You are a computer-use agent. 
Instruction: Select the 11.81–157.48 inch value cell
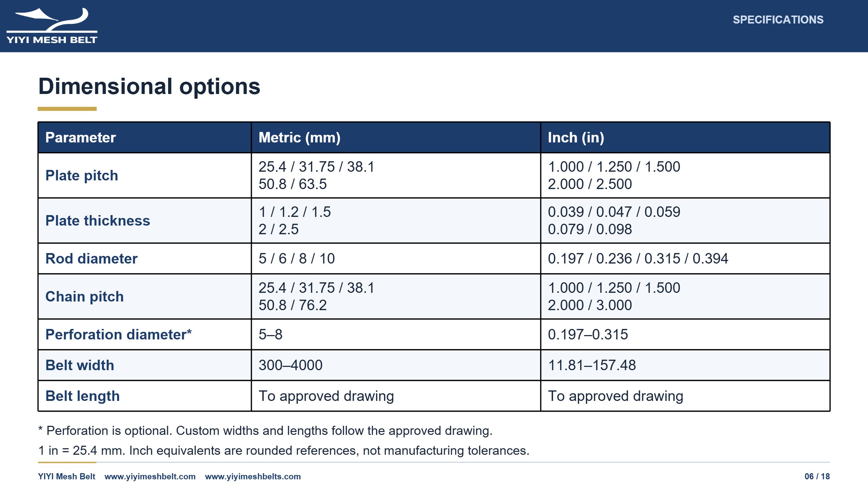(685, 365)
